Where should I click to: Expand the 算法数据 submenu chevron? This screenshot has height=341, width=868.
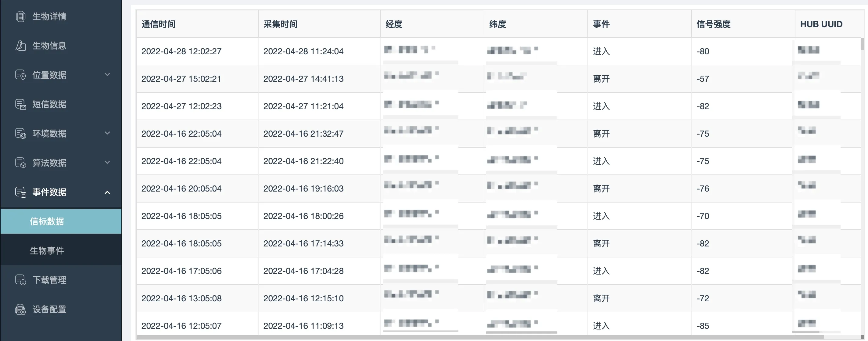(107, 162)
